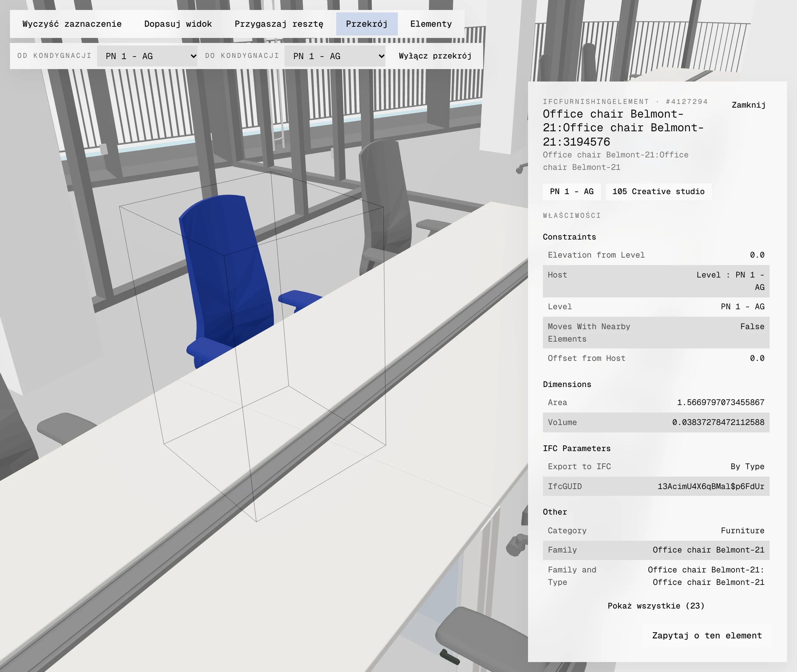The height and width of the screenshot is (672, 797).
Task: Click Moves With Nearby Elements row
Action: 656,333
